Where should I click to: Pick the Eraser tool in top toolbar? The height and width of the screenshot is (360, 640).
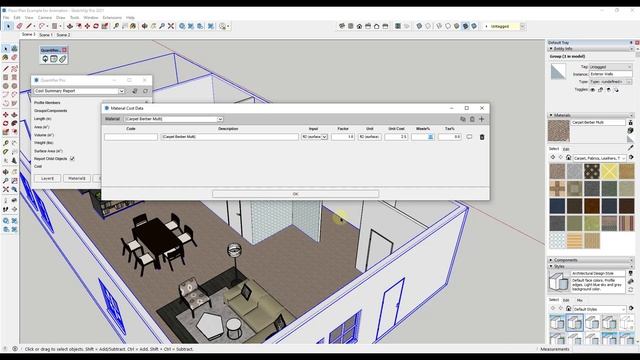19,26
